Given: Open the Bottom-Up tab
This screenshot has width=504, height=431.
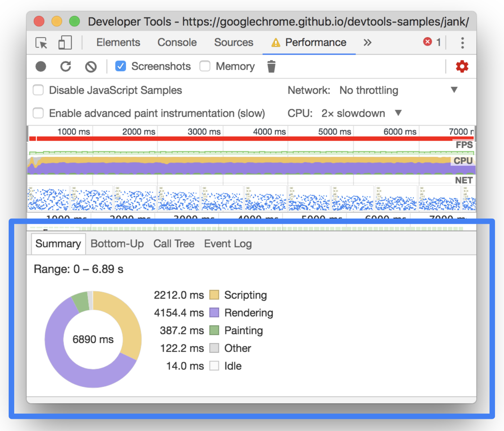Looking at the screenshot, I should point(117,244).
